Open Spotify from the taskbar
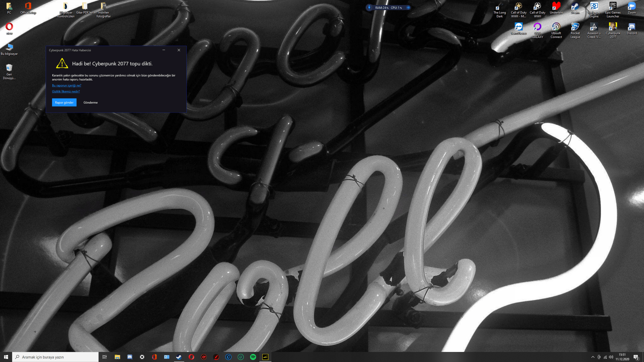The height and width of the screenshot is (362, 644). pyautogui.click(x=253, y=357)
